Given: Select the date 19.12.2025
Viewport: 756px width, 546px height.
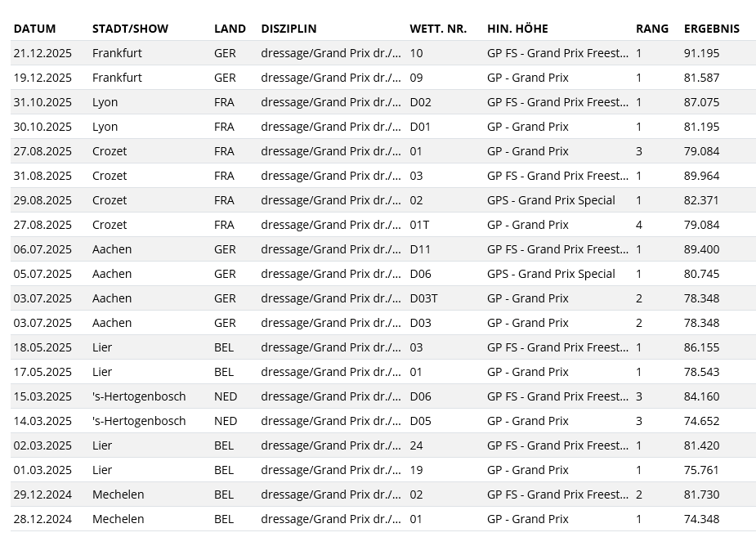Looking at the screenshot, I should tap(42, 78).
